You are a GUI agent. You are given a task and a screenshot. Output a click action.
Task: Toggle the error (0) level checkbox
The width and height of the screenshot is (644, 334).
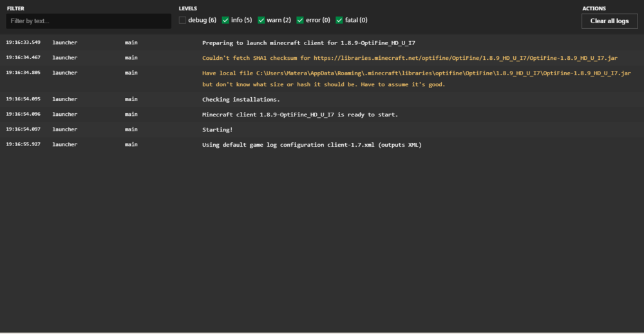point(300,20)
